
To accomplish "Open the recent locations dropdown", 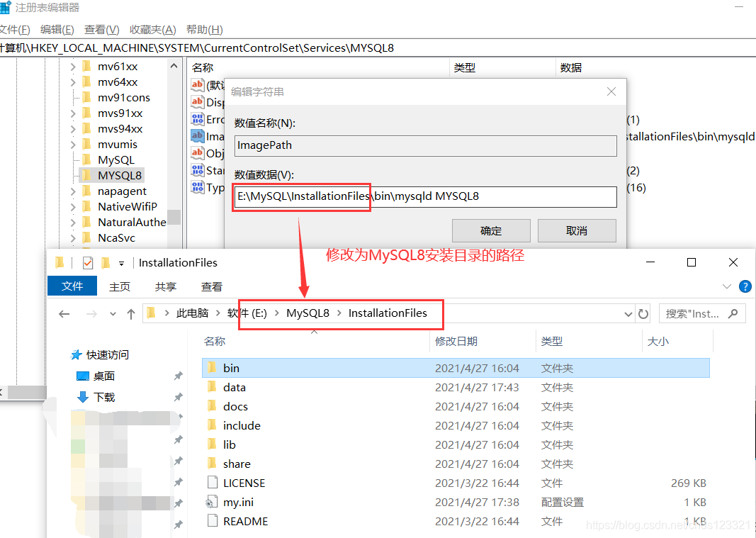I will 113,314.
